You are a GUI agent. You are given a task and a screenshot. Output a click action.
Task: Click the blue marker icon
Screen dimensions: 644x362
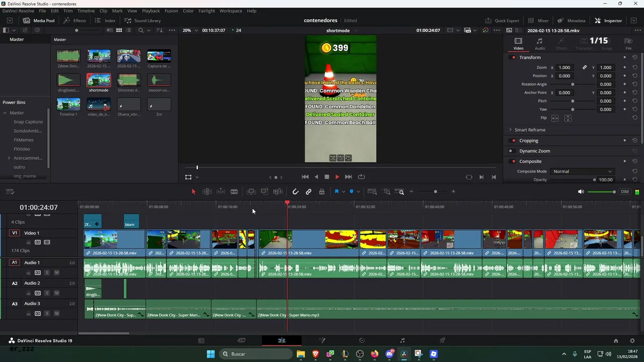click(x=351, y=192)
